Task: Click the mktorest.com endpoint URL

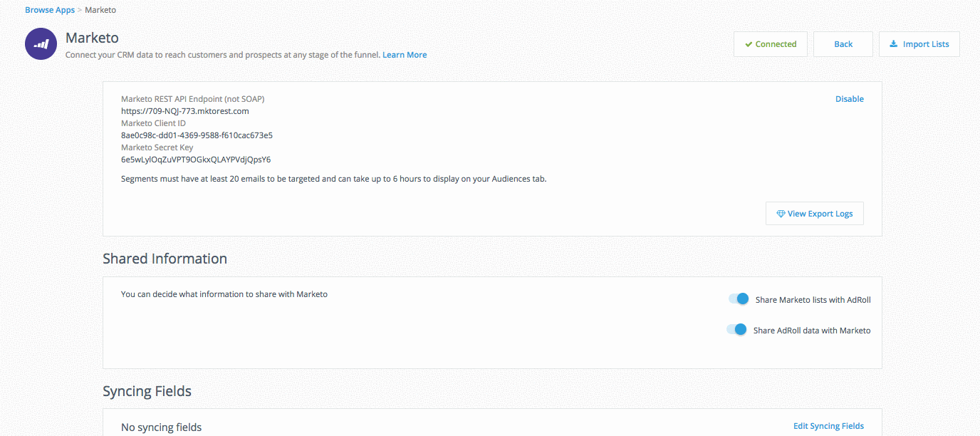Action: pos(184,111)
